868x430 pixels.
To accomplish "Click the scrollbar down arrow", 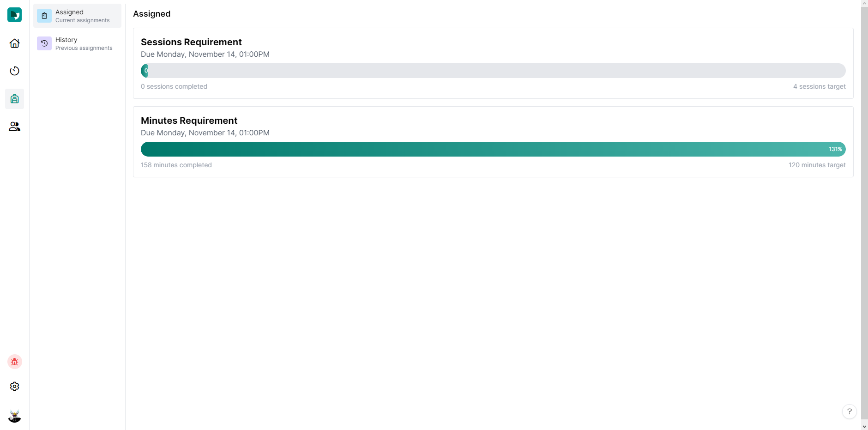I will (864, 426).
